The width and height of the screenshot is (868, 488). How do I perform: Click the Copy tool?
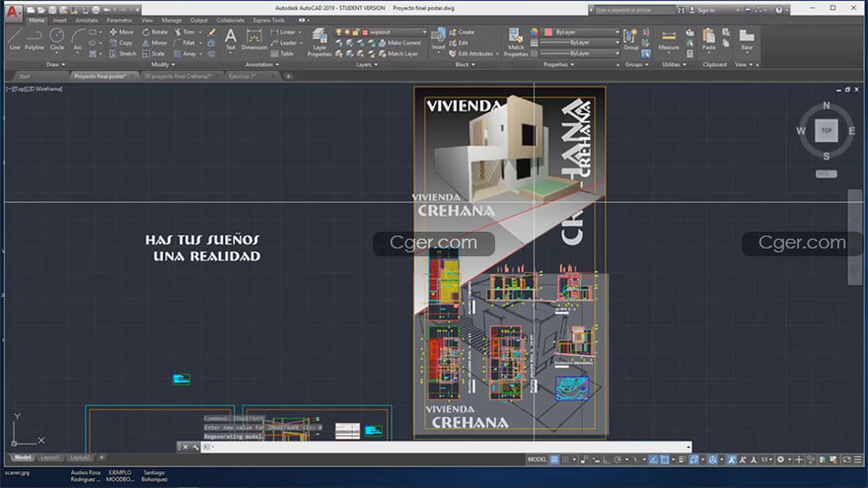(121, 42)
